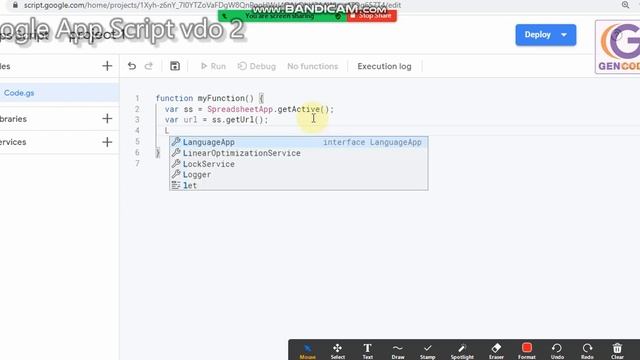
Task: Choose LinearOptimizationService suggestion
Action: pyautogui.click(x=299, y=153)
